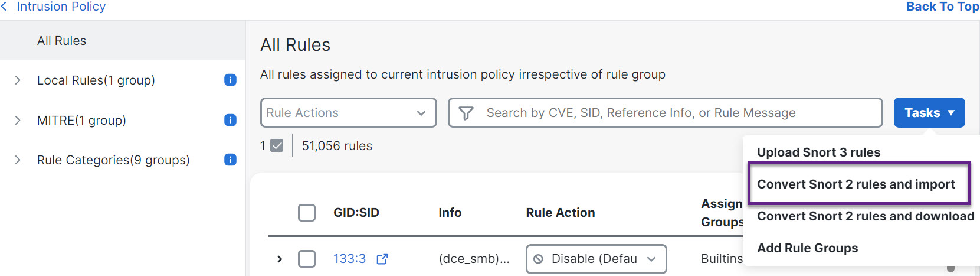Expand the MITRE group in sidebar
Screen dimensions: 980x276
point(18,120)
